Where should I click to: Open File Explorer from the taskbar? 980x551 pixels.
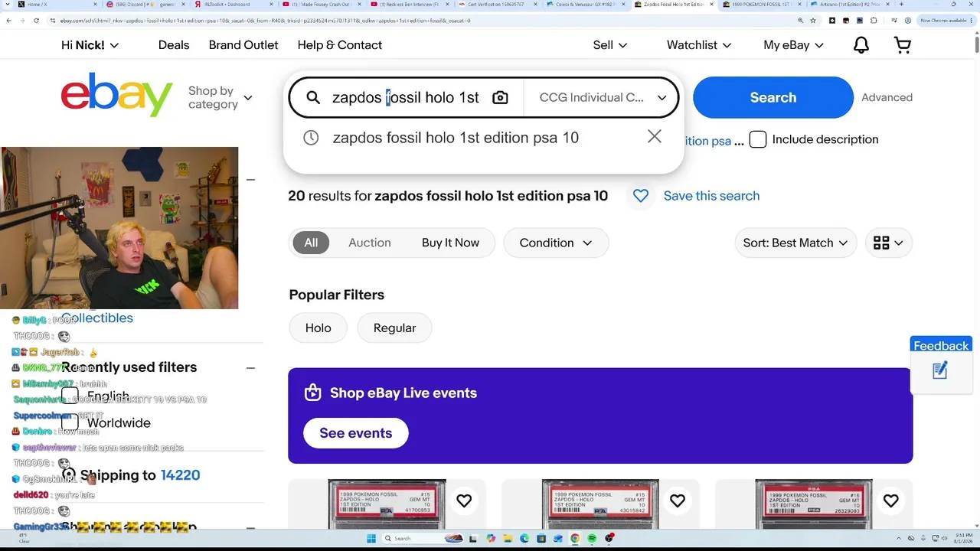(508, 538)
